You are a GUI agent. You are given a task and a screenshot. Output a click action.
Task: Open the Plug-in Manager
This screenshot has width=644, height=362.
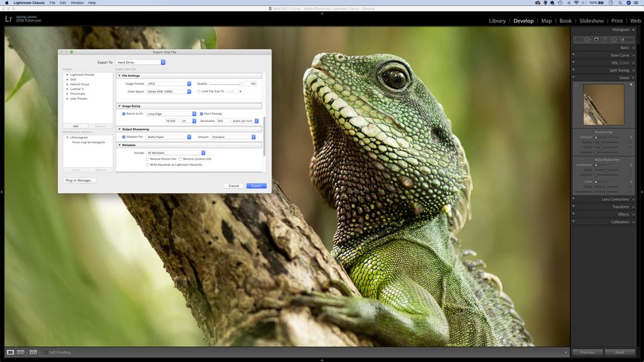pyautogui.click(x=79, y=180)
